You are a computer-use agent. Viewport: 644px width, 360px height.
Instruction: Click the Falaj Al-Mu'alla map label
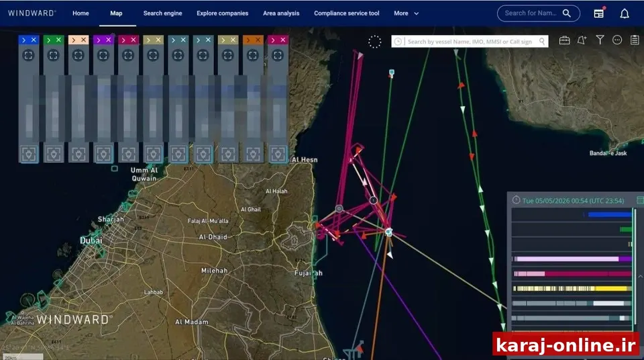coord(208,221)
